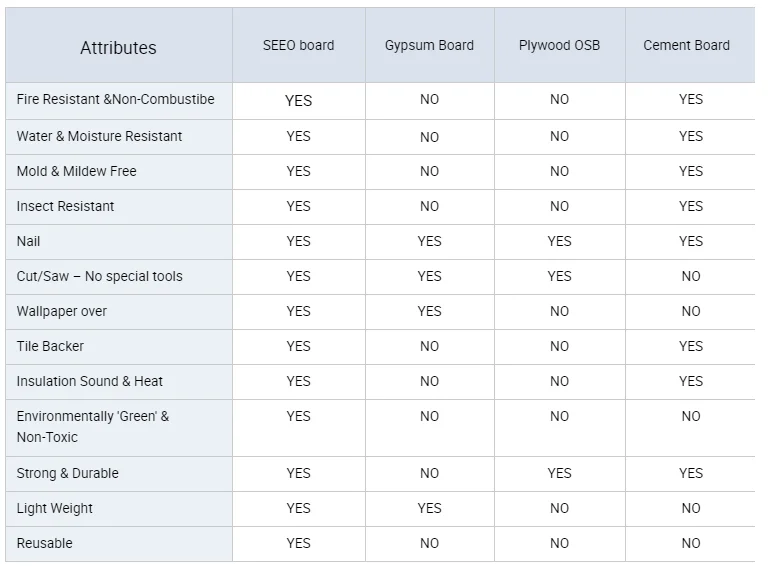
Task: Select the Wallpaper over row label
Action: pyautogui.click(x=61, y=311)
